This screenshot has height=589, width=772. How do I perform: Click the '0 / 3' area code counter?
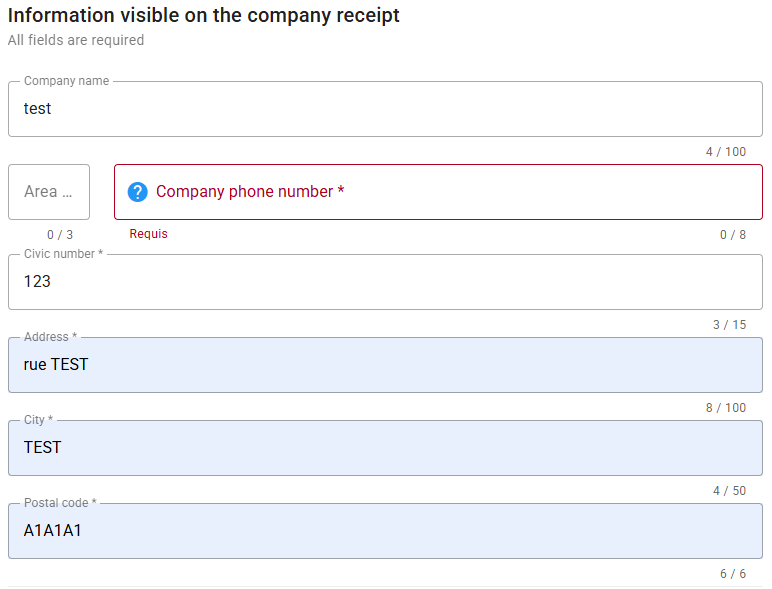tap(60, 235)
